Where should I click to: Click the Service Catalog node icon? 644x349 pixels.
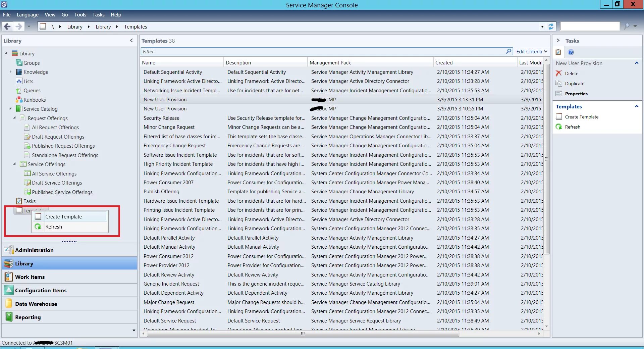pos(19,109)
